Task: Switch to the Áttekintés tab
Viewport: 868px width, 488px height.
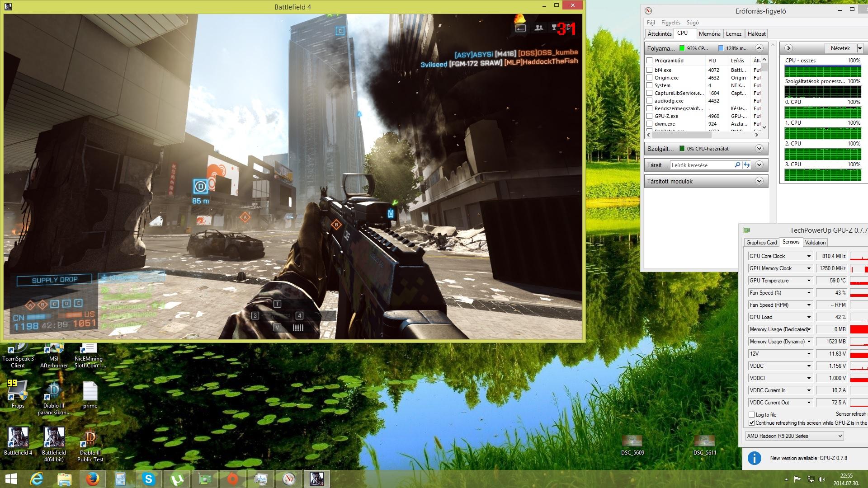Action: (660, 34)
